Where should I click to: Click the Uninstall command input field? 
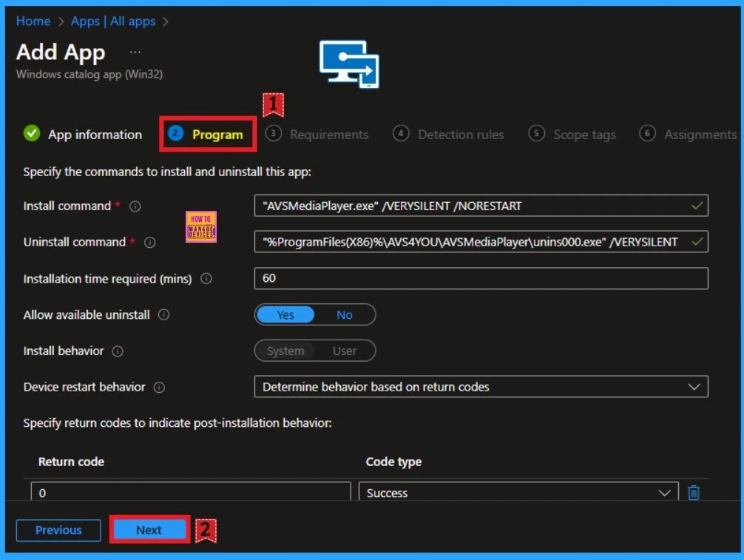pos(481,242)
